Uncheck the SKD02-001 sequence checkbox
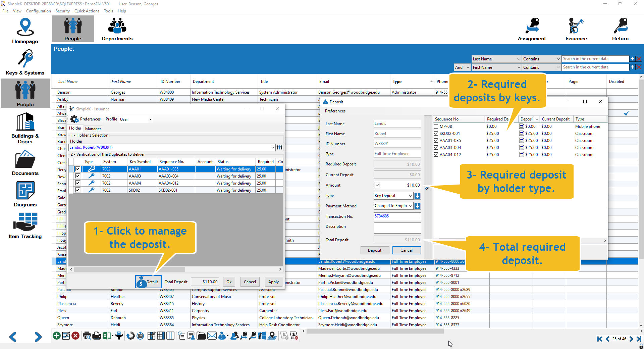This screenshot has height=349, width=644. (436, 134)
